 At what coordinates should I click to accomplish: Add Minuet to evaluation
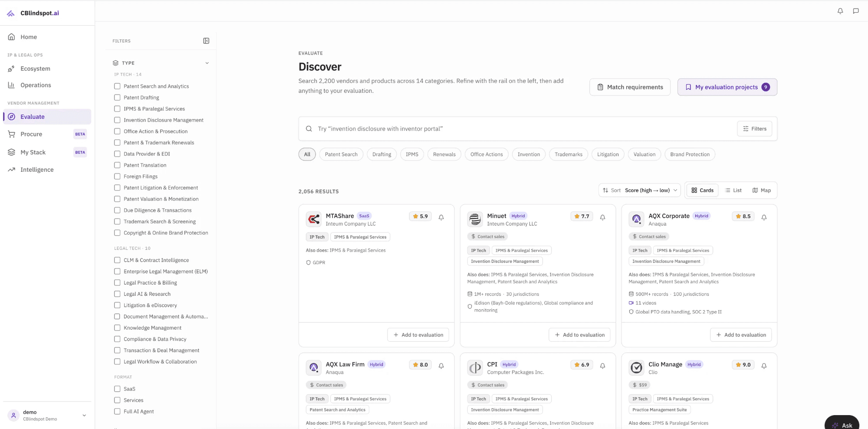coord(580,335)
